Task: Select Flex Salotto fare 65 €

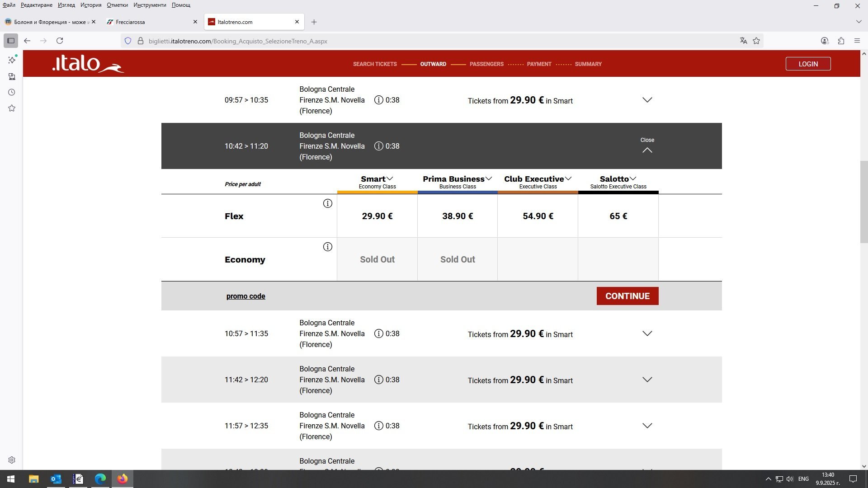Action: pos(618,216)
